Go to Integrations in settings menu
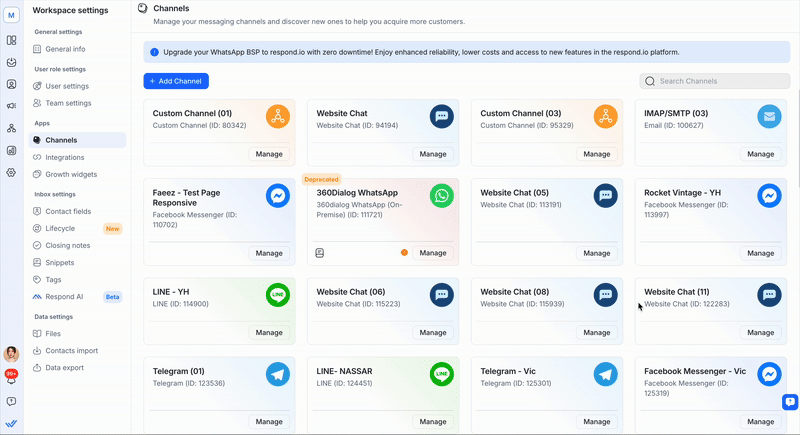Viewport: 800px width, 435px height. pyautogui.click(x=65, y=157)
